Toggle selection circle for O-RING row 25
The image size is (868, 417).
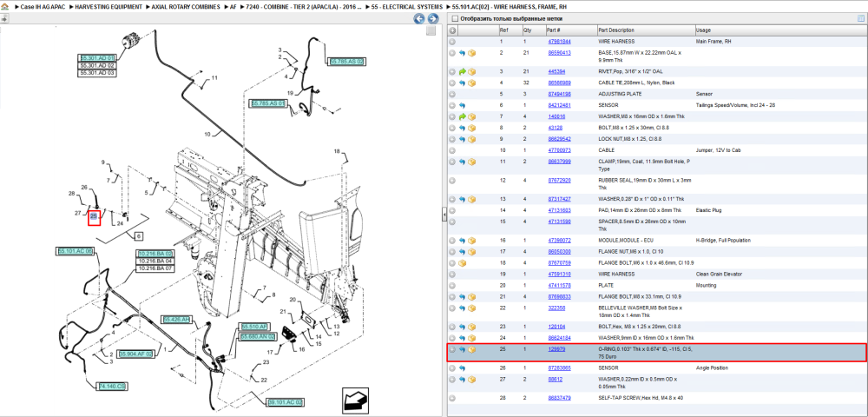(453, 349)
